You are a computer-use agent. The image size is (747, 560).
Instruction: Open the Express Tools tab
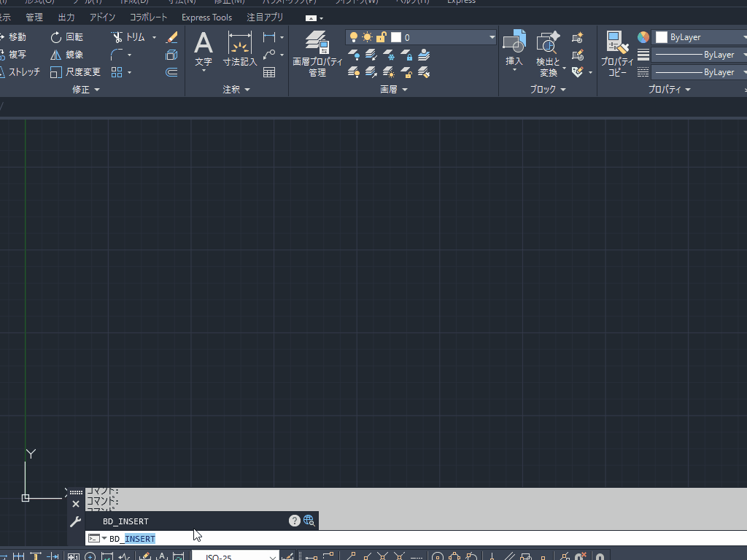(206, 17)
